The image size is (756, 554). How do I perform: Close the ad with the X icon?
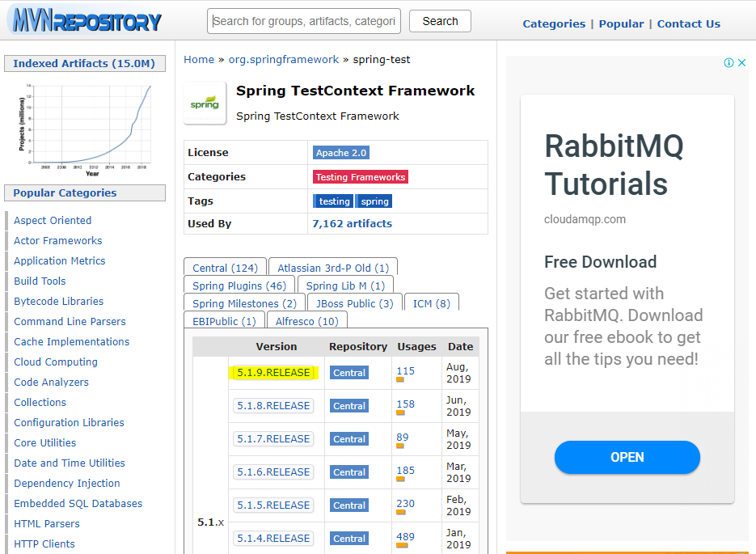(742, 63)
